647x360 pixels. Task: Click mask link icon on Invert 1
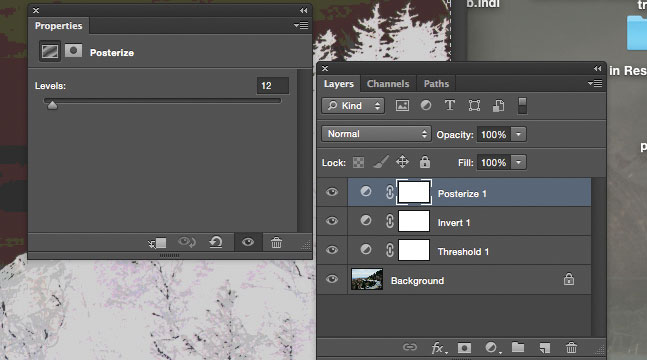(x=390, y=221)
